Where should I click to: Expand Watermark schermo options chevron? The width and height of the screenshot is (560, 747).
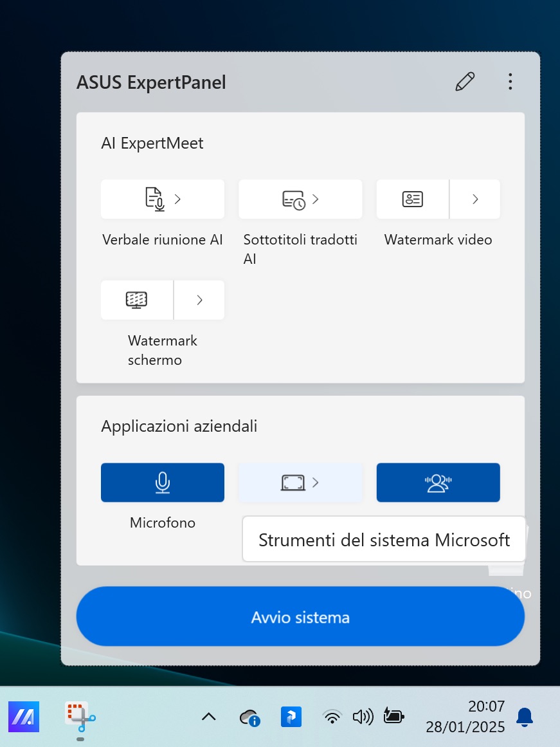point(199,300)
